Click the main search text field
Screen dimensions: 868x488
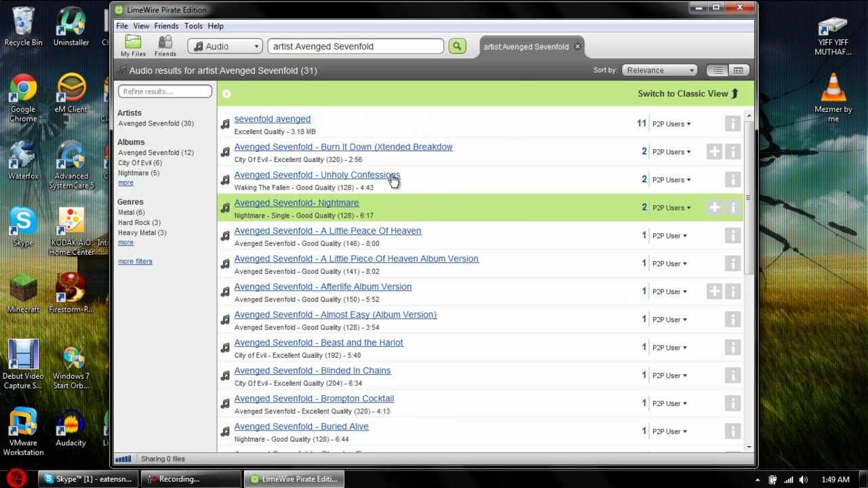356,46
